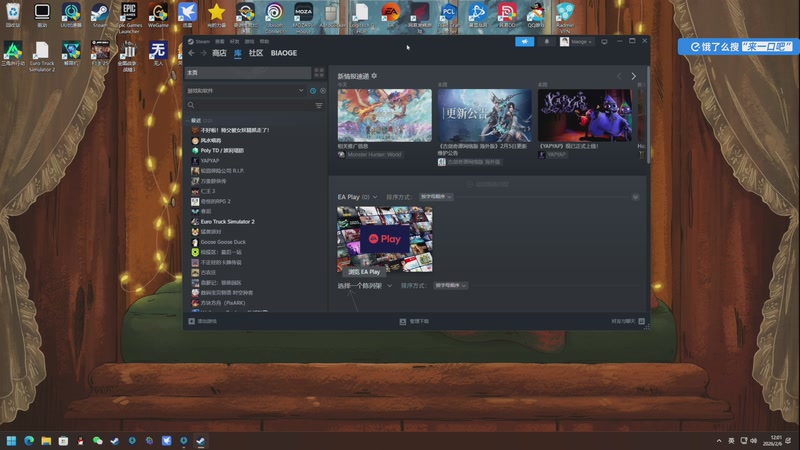Click the 浏览 EA Play button
The height and width of the screenshot is (450, 800).
(x=364, y=272)
